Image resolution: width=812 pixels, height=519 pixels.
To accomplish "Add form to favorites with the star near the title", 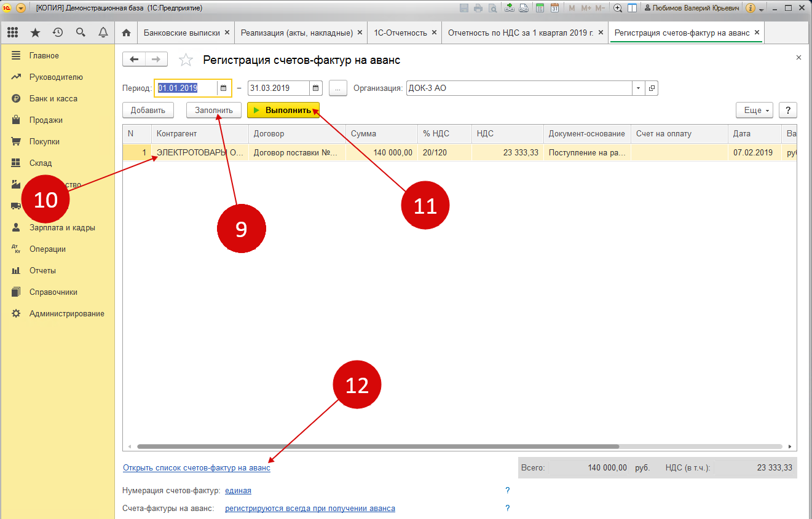I will coord(186,60).
